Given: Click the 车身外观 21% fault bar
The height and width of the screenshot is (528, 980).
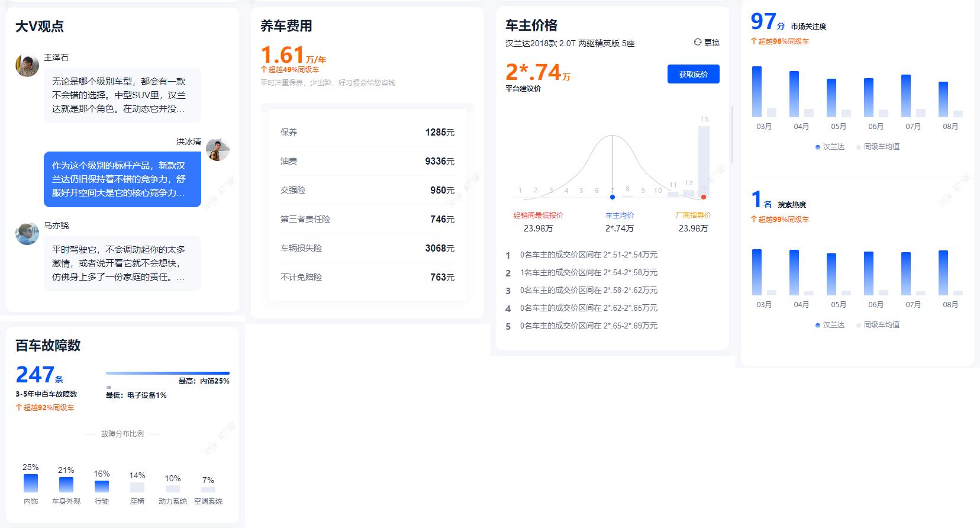Looking at the screenshot, I should (66, 485).
